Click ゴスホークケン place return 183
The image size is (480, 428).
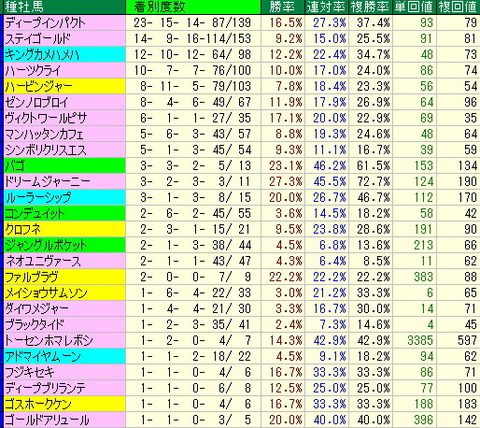click(467, 404)
